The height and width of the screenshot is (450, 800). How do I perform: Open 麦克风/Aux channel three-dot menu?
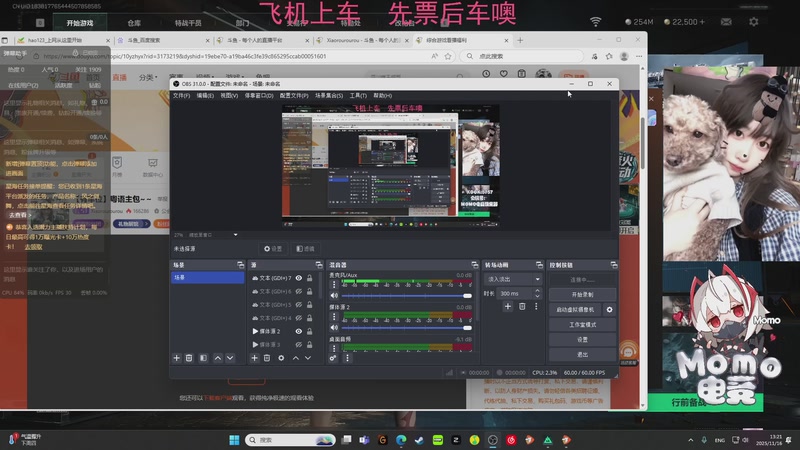pos(334,285)
